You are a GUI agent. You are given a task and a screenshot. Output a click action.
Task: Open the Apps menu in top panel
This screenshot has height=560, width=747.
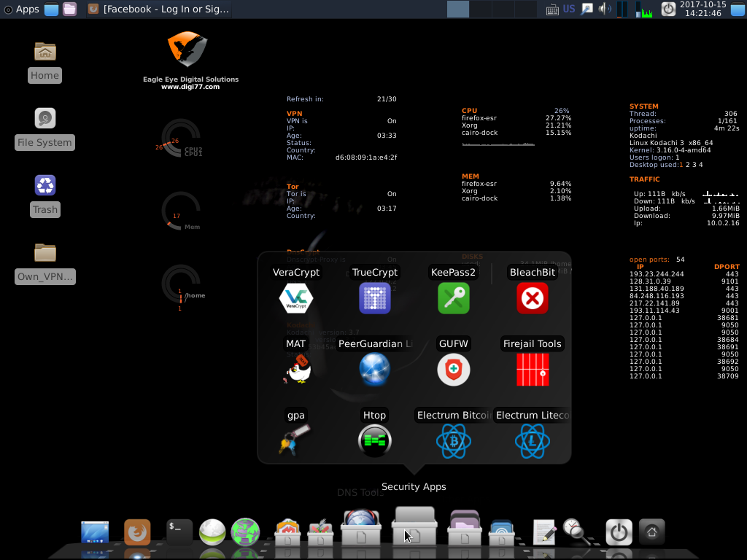(21, 9)
